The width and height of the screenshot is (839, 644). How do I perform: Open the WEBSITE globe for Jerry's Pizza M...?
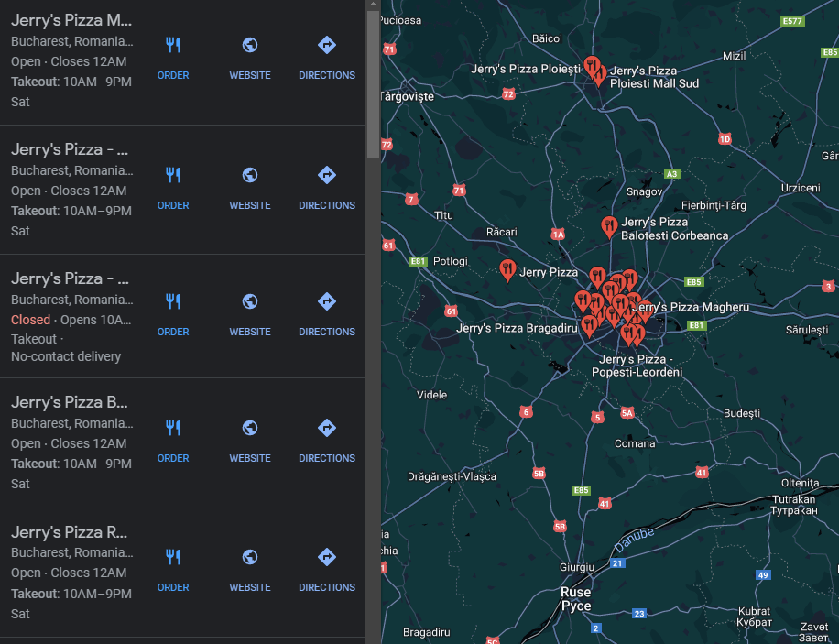[x=250, y=45]
